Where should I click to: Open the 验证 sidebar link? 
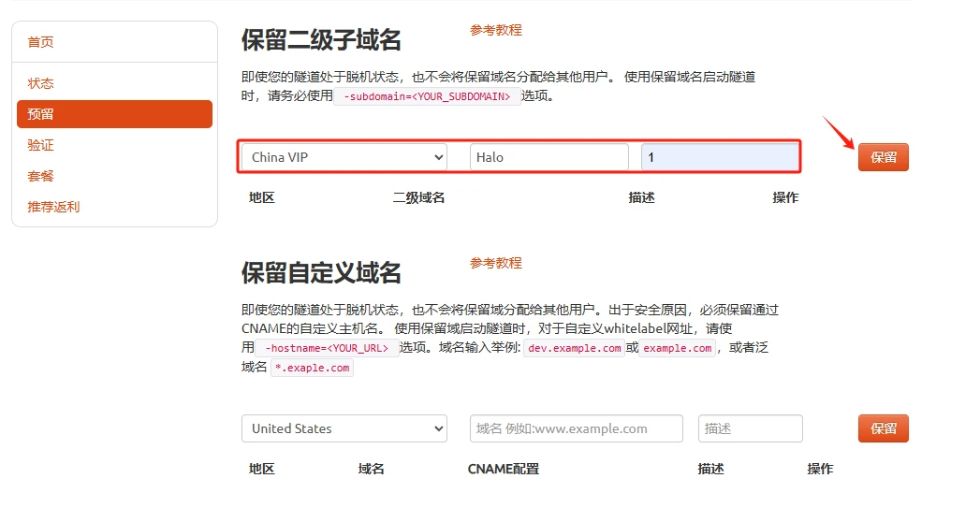tap(40, 146)
